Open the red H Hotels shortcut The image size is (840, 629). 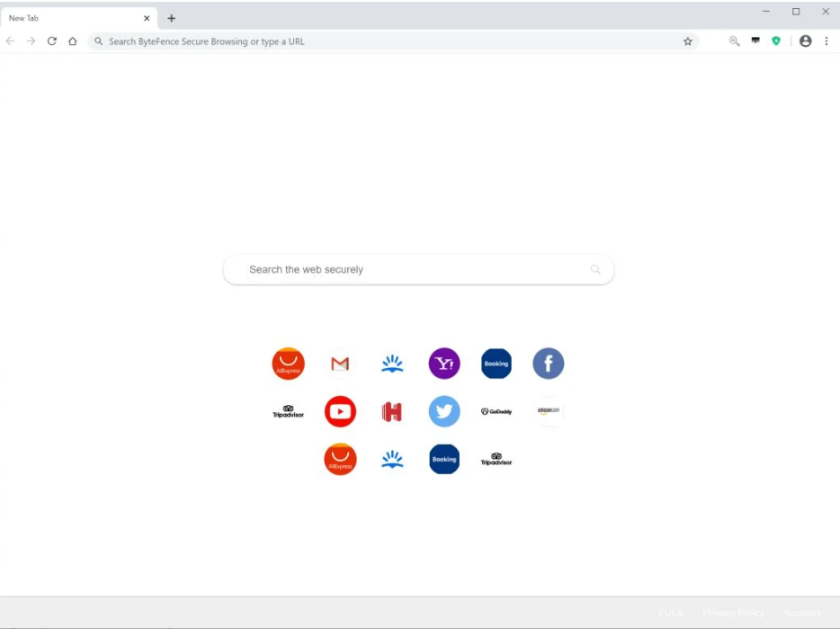tap(392, 412)
